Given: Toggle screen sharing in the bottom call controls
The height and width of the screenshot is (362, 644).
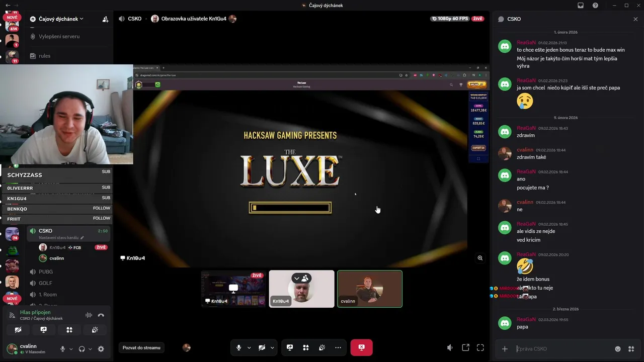Looking at the screenshot, I should coord(290,347).
